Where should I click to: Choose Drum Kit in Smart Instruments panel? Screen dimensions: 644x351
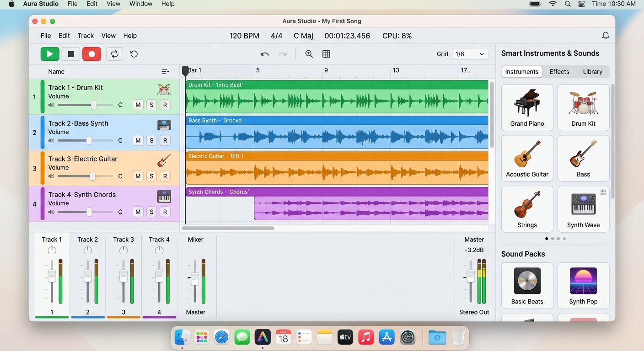[583, 107]
